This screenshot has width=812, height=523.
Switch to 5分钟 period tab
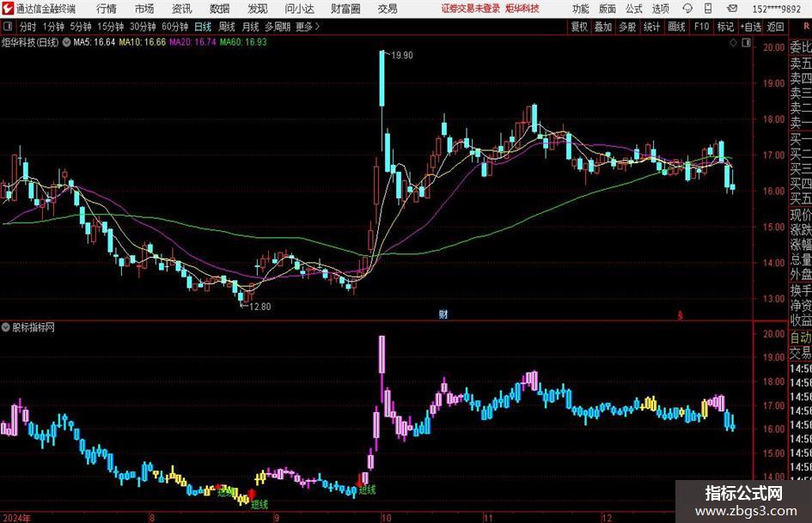pyautogui.click(x=81, y=27)
